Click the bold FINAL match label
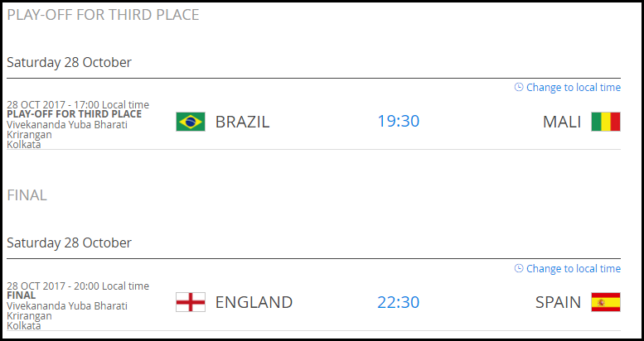 coord(22,295)
